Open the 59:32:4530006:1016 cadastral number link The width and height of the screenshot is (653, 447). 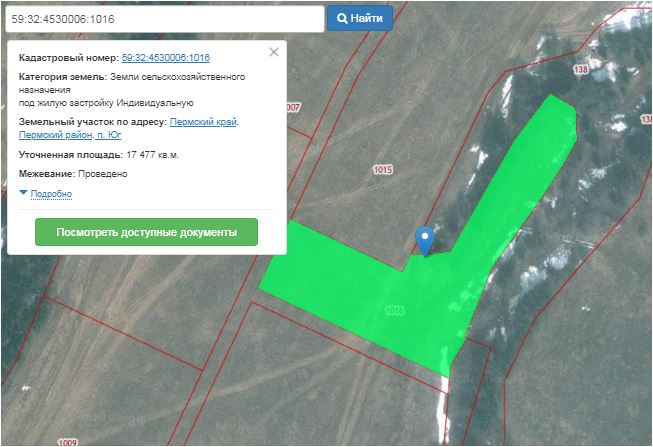click(x=166, y=59)
